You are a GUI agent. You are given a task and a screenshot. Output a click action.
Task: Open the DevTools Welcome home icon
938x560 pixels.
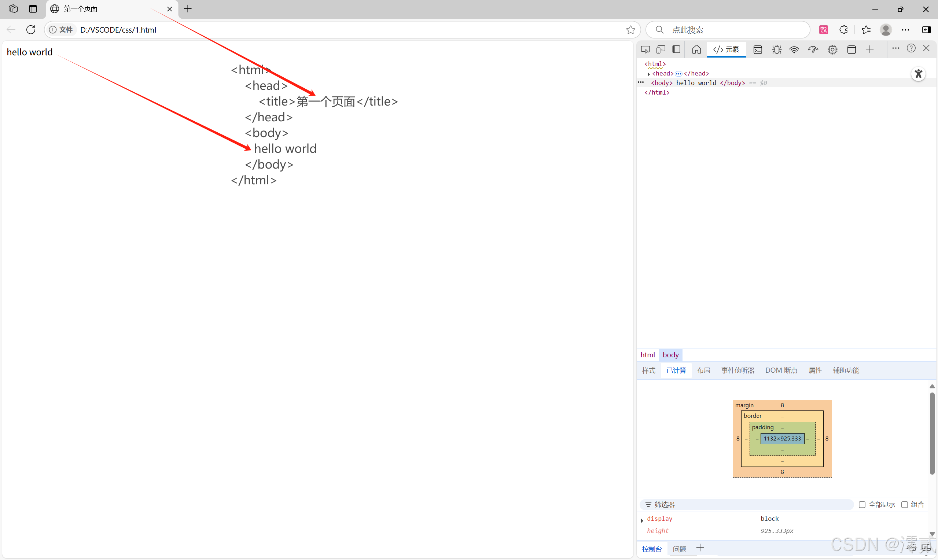(696, 49)
